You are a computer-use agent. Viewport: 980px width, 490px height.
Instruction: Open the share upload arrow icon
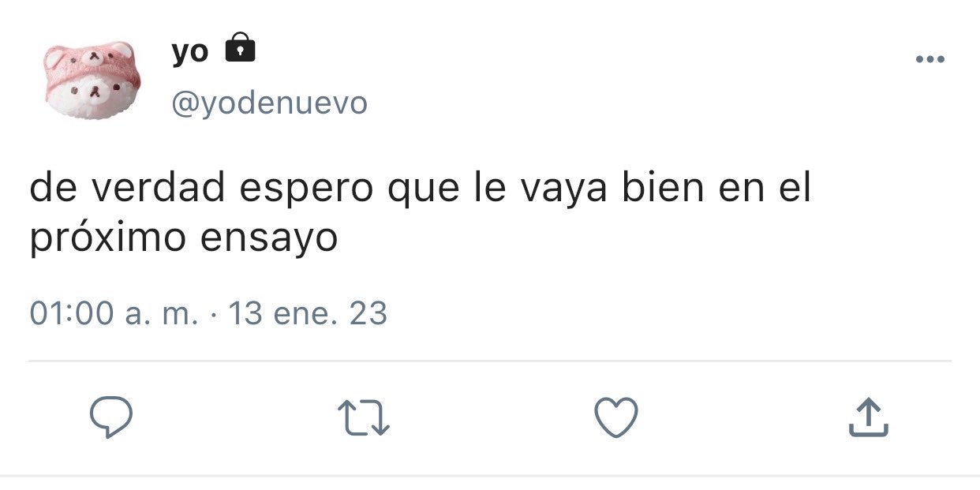pyautogui.click(x=869, y=417)
